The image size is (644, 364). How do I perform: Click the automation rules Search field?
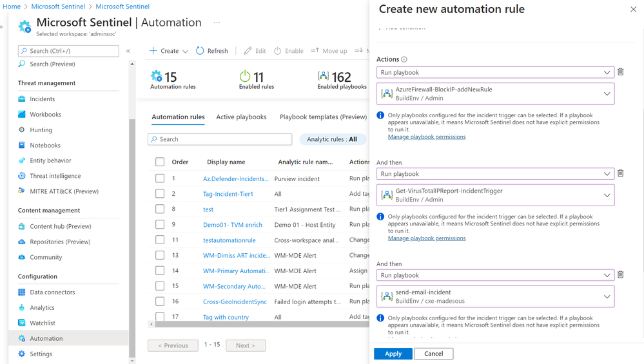pyautogui.click(x=220, y=139)
